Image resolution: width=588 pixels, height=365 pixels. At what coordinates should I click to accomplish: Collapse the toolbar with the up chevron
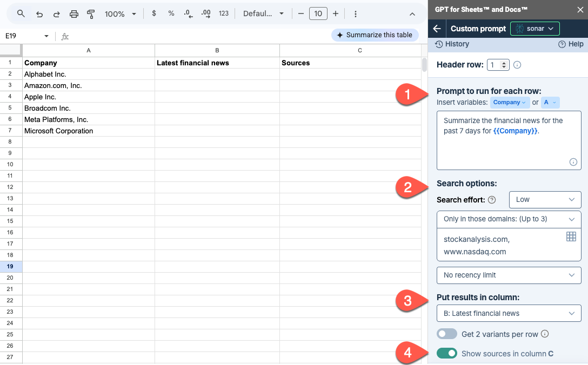pos(412,14)
